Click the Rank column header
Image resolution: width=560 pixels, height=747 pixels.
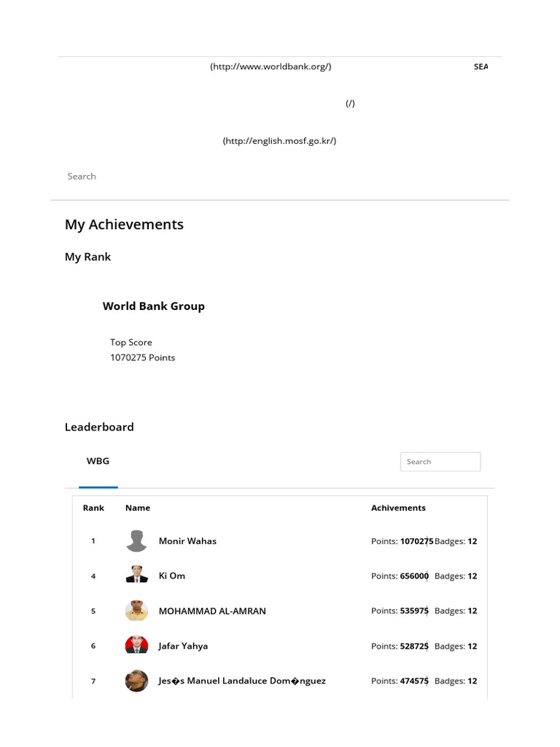[x=93, y=508]
